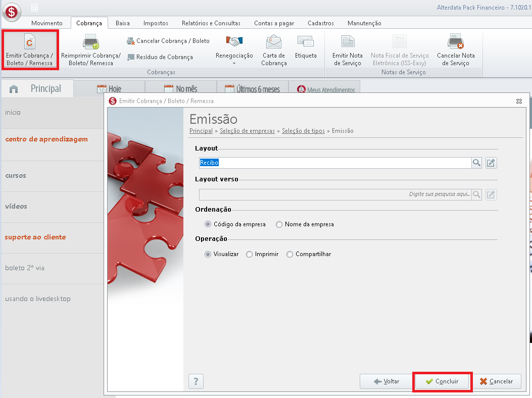Click the Renegociação handshake icon
Viewport: 532px width, 398px height.
[234, 41]
